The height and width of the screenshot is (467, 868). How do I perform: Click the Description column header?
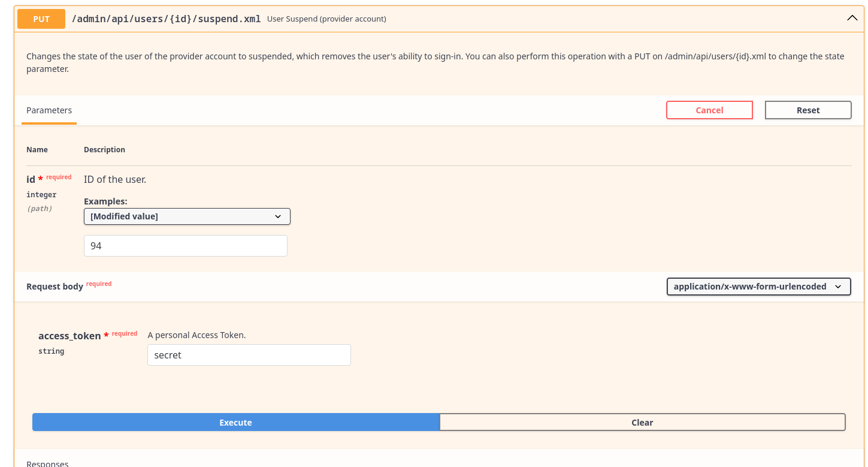104,150
